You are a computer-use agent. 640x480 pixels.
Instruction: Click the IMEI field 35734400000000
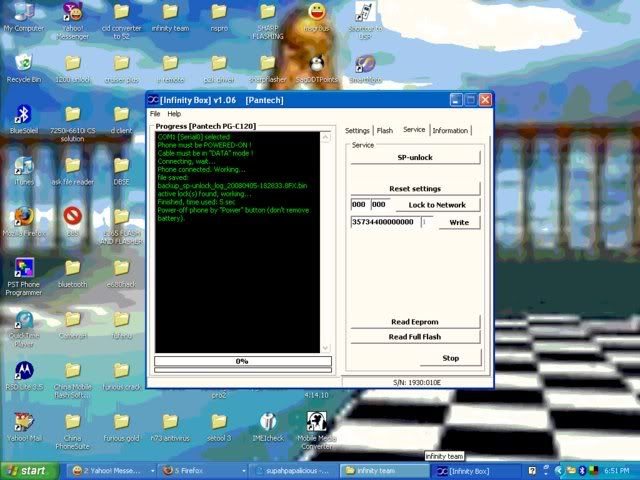[385, 222]
